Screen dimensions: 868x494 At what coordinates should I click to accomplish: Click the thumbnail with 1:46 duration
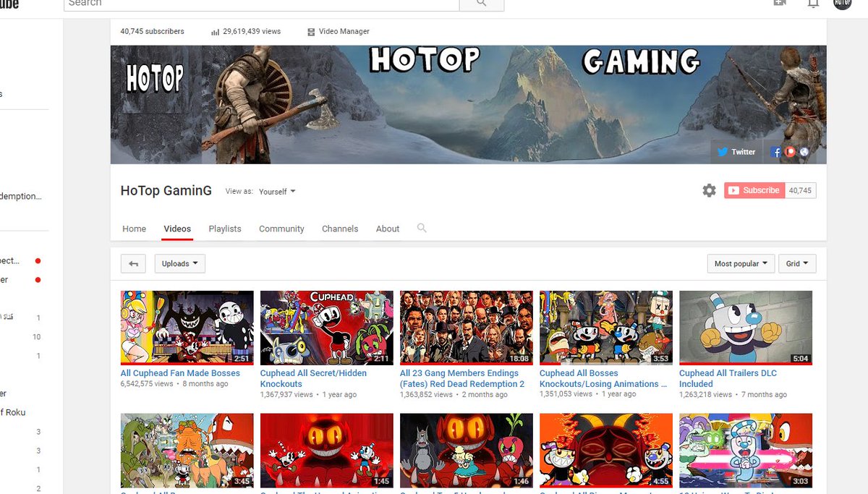pos(467,451)
